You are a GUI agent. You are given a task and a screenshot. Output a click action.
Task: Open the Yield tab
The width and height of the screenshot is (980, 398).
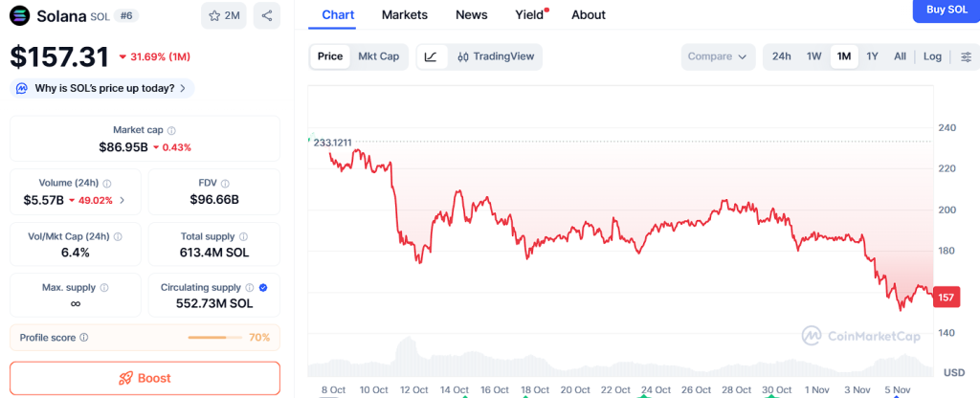click(529, 14)
